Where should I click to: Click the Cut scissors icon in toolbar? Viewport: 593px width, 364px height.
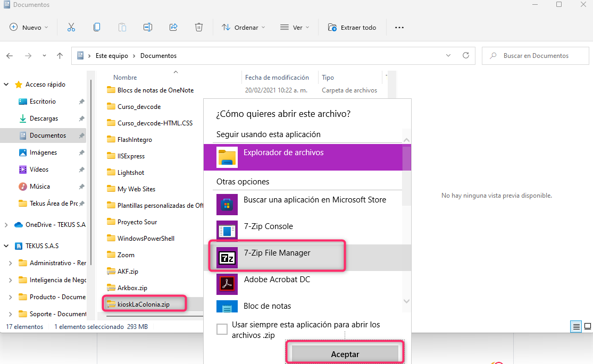pos(71,27)
